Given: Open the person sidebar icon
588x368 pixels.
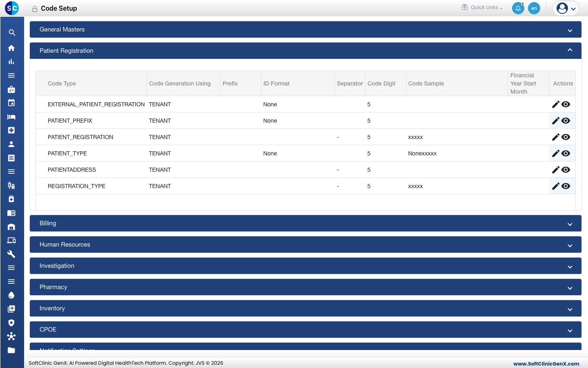Looking at the screenshot, I should coord(11,144).
